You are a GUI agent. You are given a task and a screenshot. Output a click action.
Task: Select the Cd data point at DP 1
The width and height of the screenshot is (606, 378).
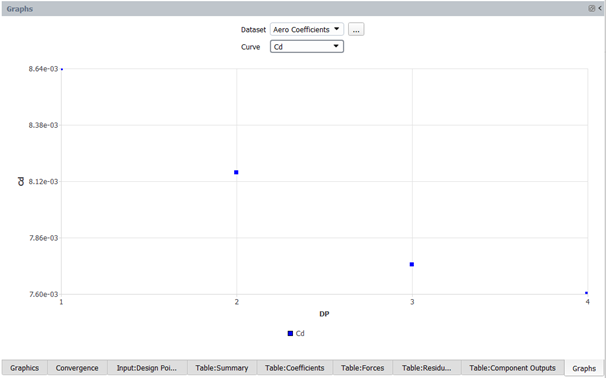(62, 69)
